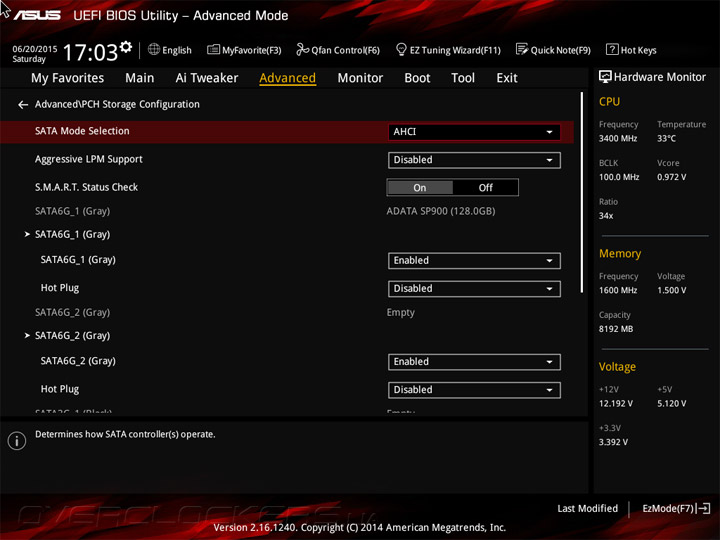Click the Ratio 34x value
Viewport: 720px width, 540px height.
pyautogui.click(x=606, y=215)
